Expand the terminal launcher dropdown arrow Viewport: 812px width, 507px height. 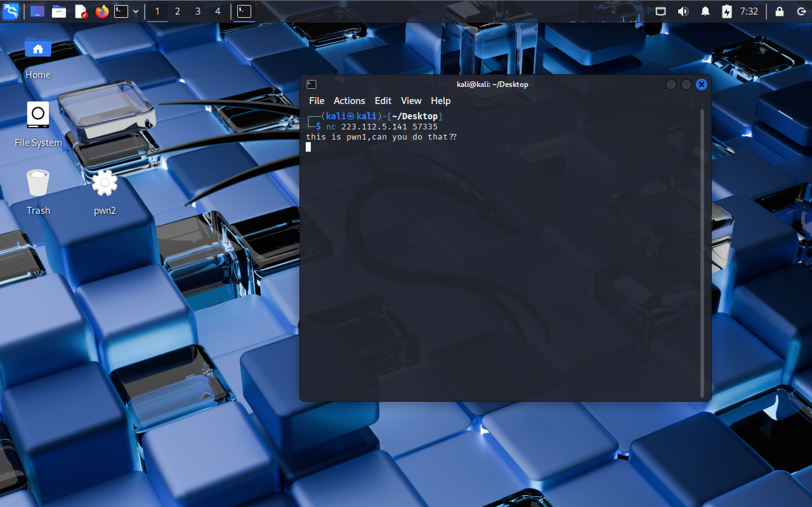click(x=136, y=11)
